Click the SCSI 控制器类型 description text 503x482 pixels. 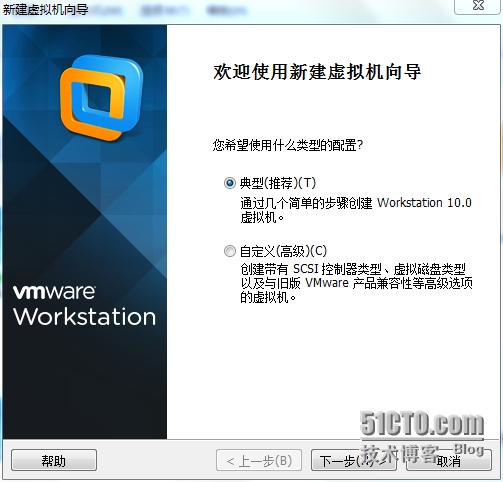(x=356, y=283)
